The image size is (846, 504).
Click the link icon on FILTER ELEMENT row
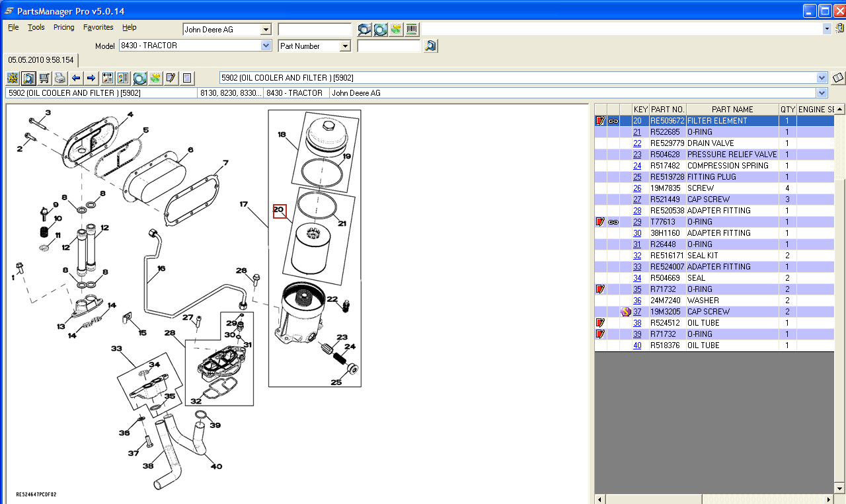pos(613,121)
